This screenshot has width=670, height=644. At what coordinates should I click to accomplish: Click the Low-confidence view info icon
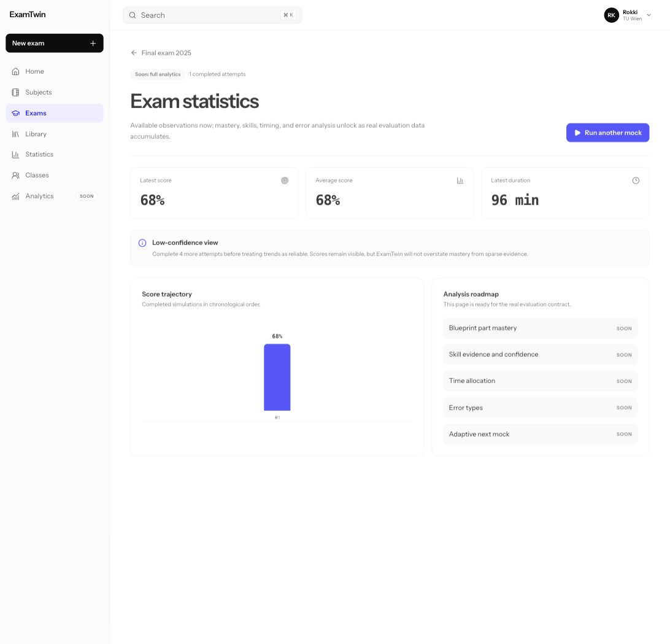click(x=142, y=243)
